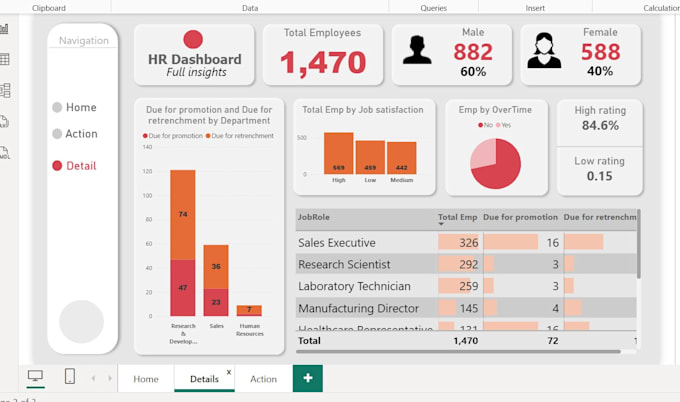Screen dimensions: 680x402
Task: Click table horizontal scrollbar
Action: (x=459, y=352)
